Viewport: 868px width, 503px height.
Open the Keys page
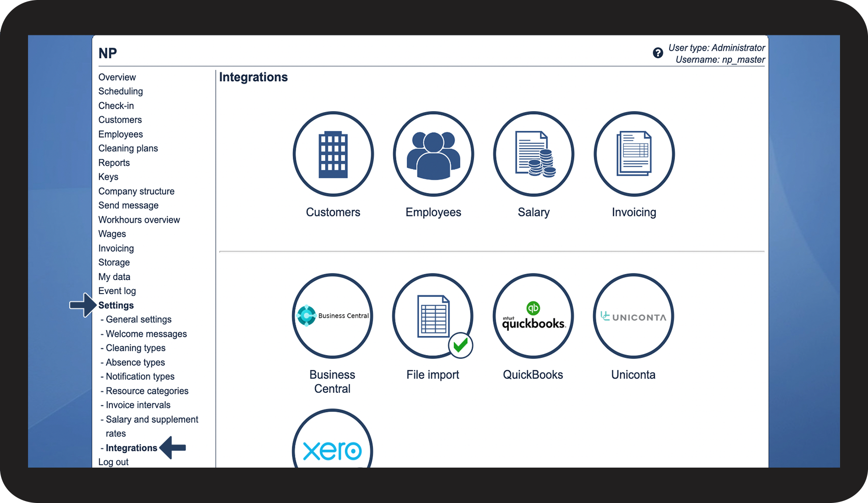click(108, 177)
